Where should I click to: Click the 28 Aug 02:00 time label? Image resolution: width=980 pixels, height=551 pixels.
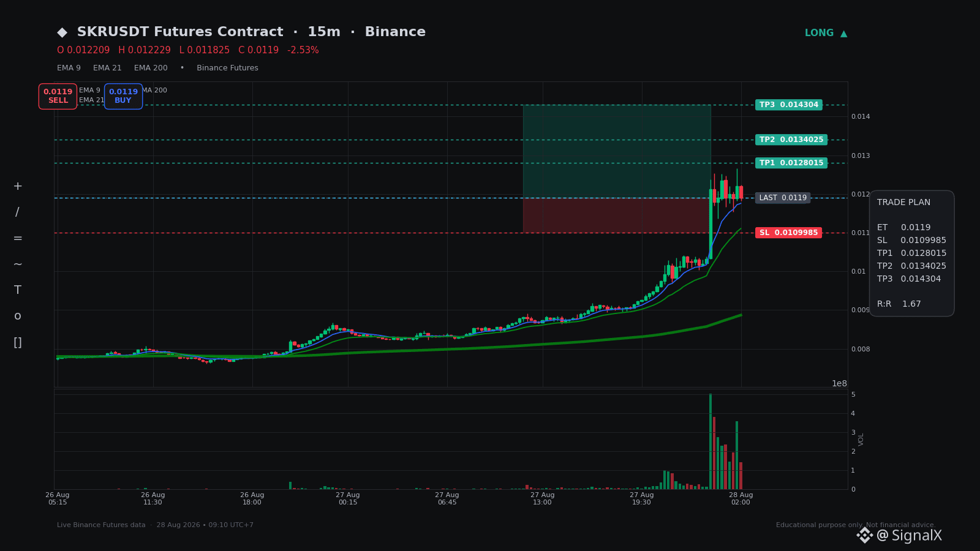pyautogui.click(x=741, y=498)
